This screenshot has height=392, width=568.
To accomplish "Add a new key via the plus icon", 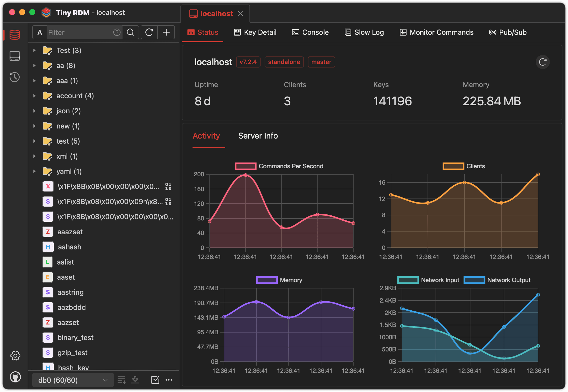I will 166,32.
